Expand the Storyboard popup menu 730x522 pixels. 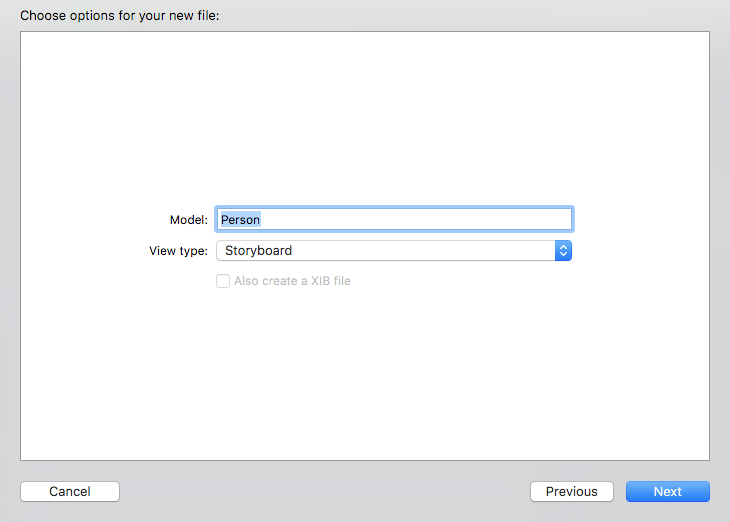[393, 250]
